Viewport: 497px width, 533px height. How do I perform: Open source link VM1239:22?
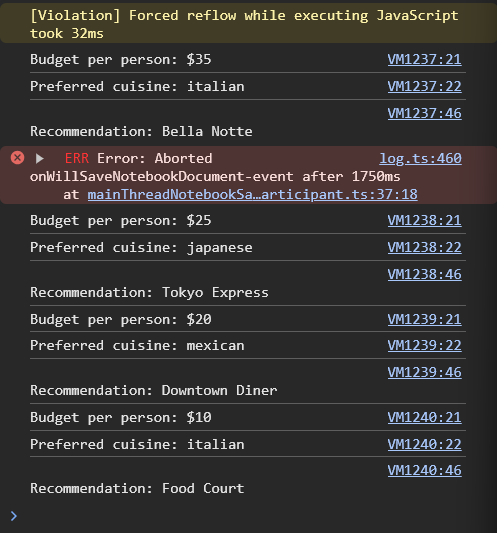coord(425,345)
